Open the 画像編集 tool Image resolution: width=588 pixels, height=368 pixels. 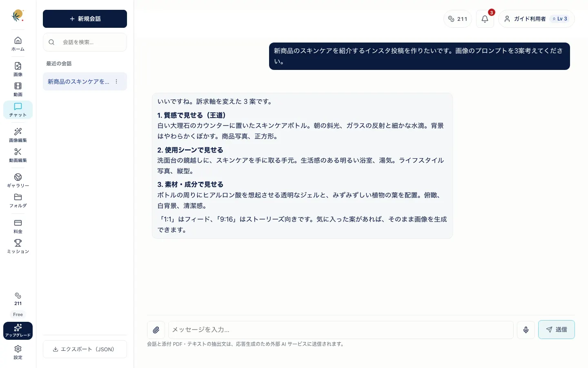point(18,135)
